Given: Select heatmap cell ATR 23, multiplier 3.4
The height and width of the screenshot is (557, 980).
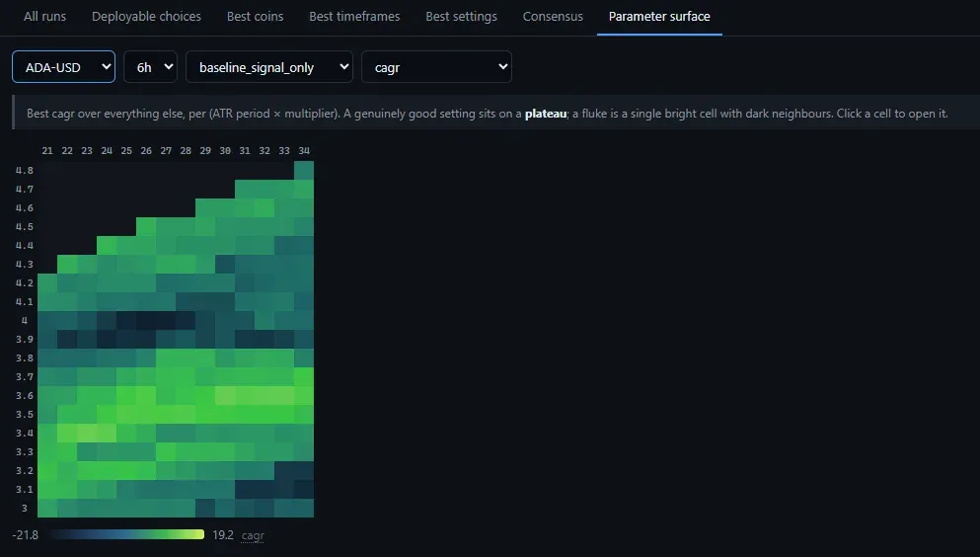Looking at the screenshot, I should [x=87, y=433].
